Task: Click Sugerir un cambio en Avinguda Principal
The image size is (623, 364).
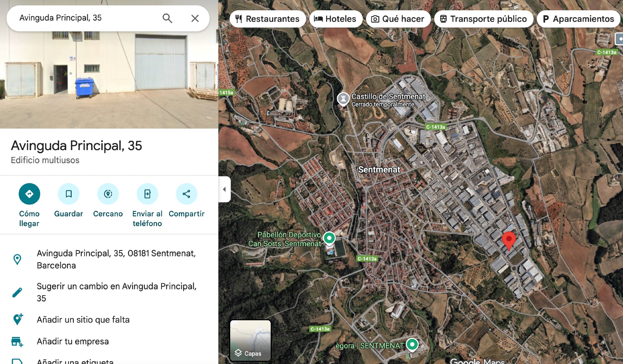Action: [117, 292]
